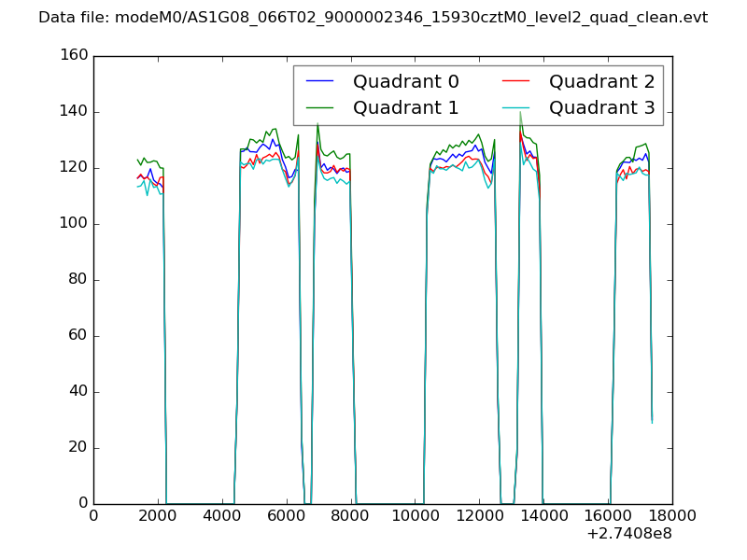Click the Quadrant 2 legend label

601,81
